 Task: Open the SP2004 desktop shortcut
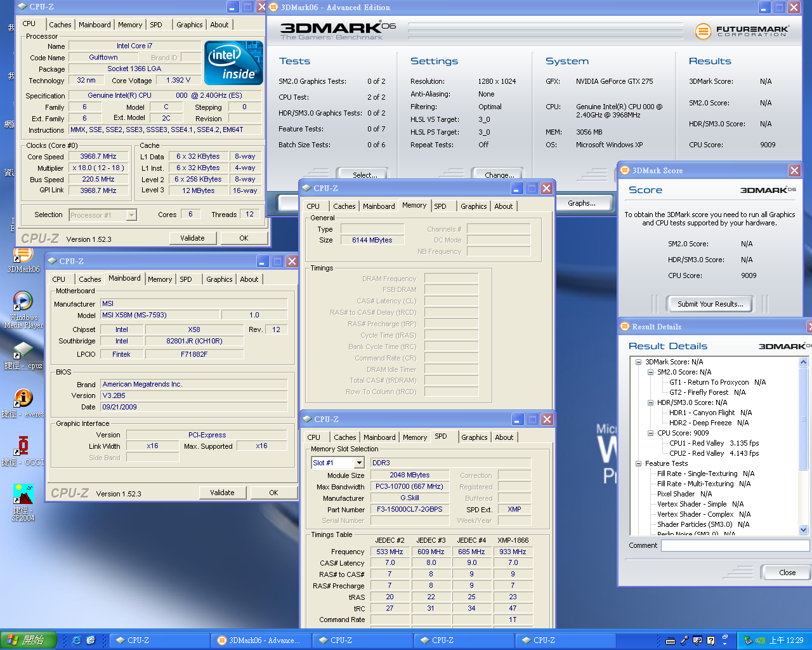tap(23, 503)
